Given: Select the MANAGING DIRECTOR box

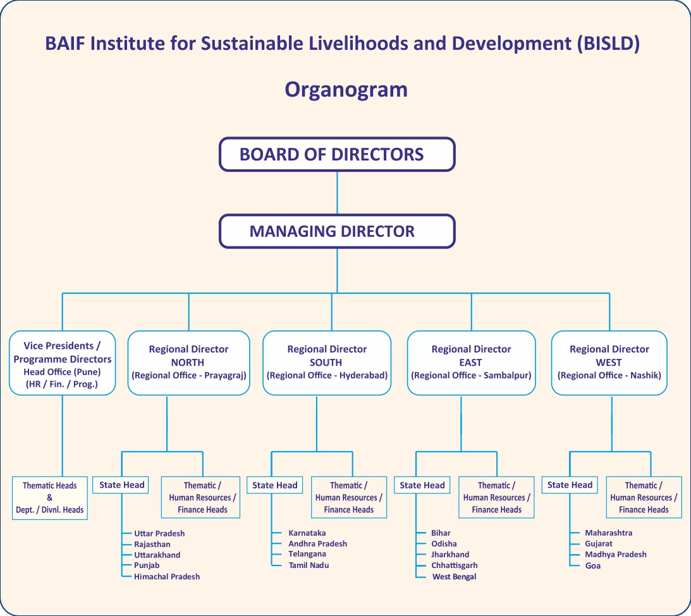Looking at the screenshot, I should (337, 231).
